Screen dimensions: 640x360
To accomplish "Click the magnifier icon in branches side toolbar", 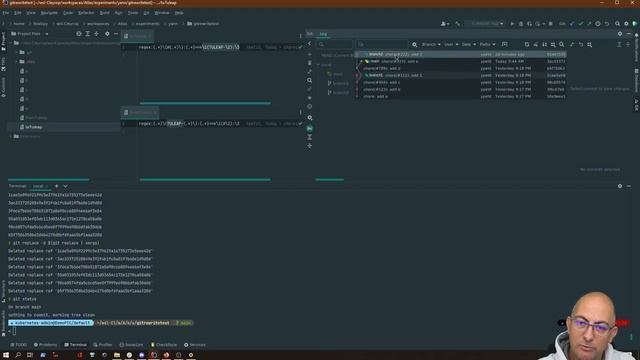I will [309, 80].
